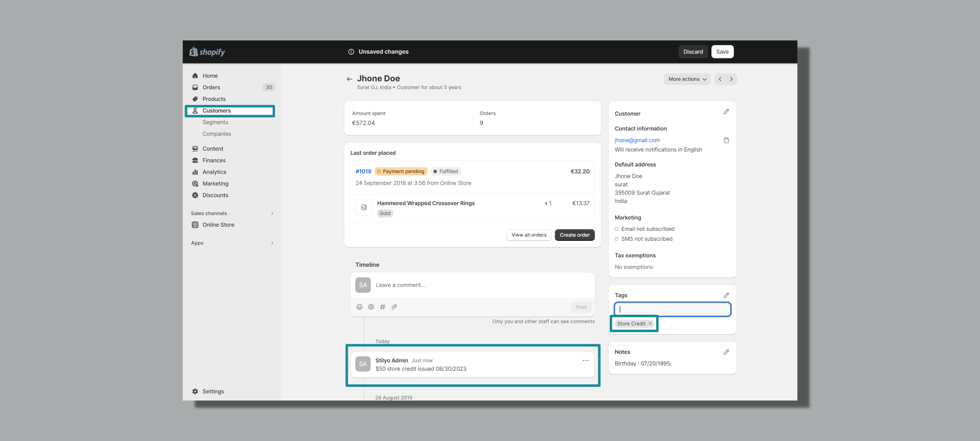Open the More actions dropdown
This screenshot has height=441, width=980.
pos(687,79)
